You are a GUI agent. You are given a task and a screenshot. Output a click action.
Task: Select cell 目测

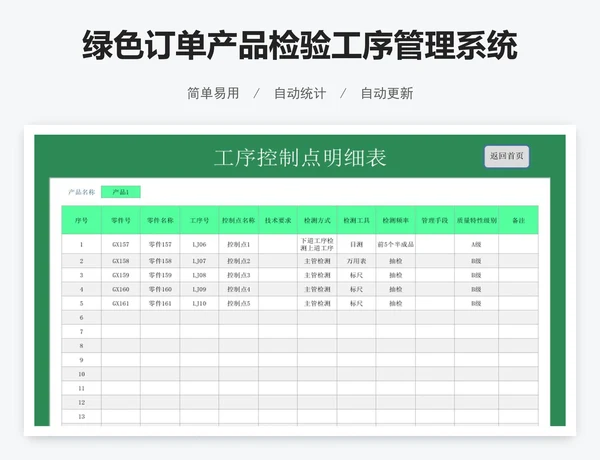click(356, 244)
